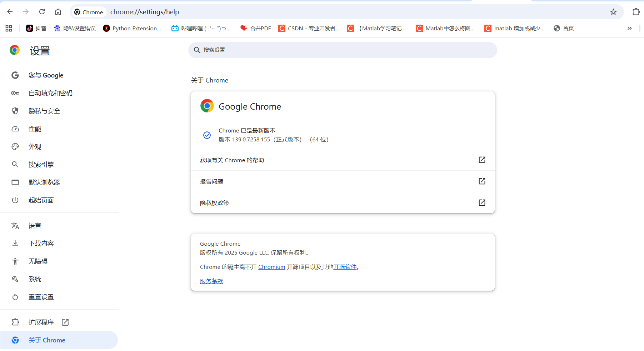The width and height of the screenshot is (644, 351).
Task: Open 自动填充和密码 settings
Action: pyautogui.click(x=50, y=93)
